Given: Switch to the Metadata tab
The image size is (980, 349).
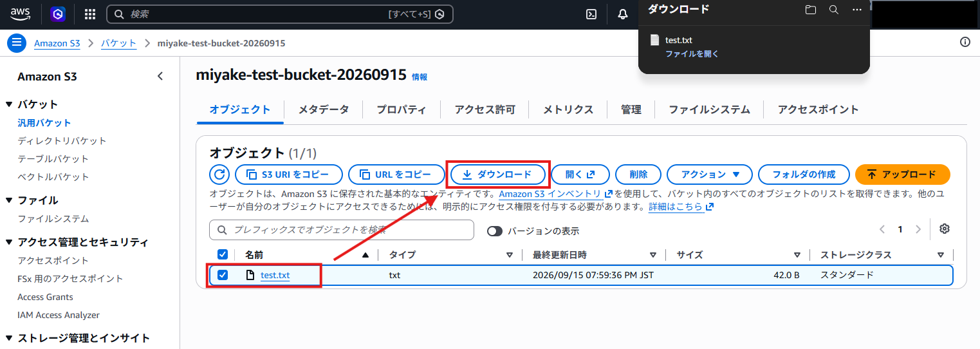Looking at the screenshot, I should [x=324, y=109].
